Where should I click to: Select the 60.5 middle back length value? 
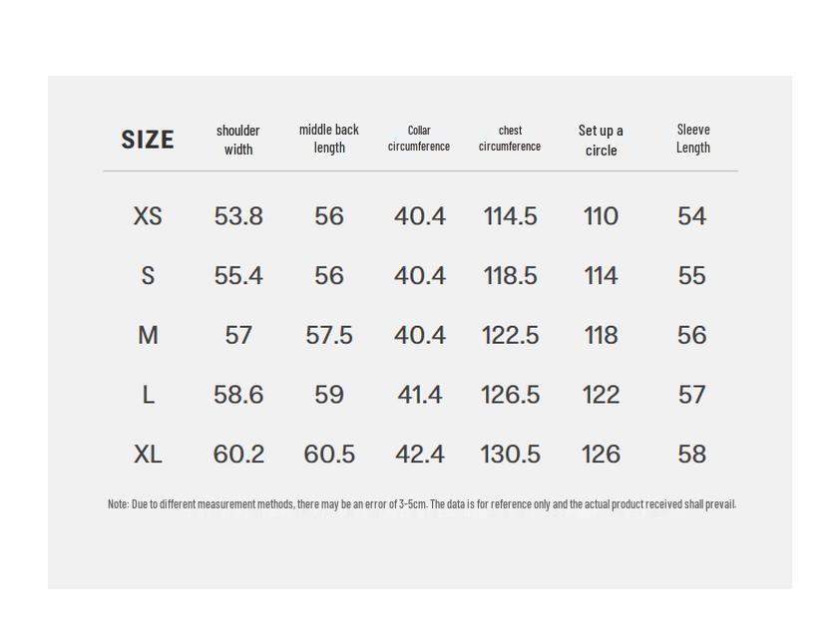(x=329, y=455)
